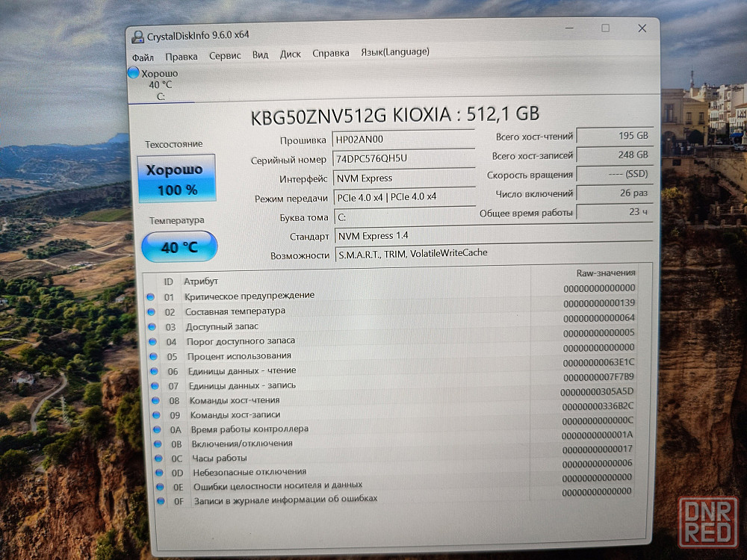
Task: Click the transfer mode field PCIe 4.0 x4
Action: pos(404,197)
